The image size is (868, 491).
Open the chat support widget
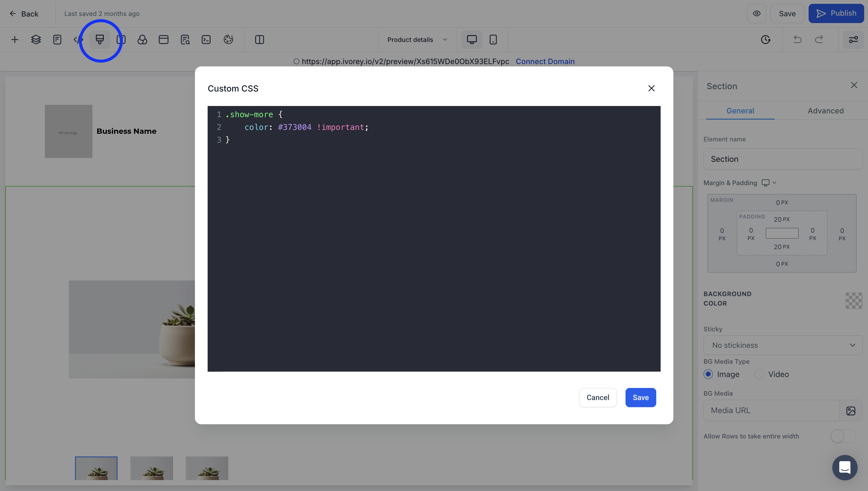[x=844, y=467]
